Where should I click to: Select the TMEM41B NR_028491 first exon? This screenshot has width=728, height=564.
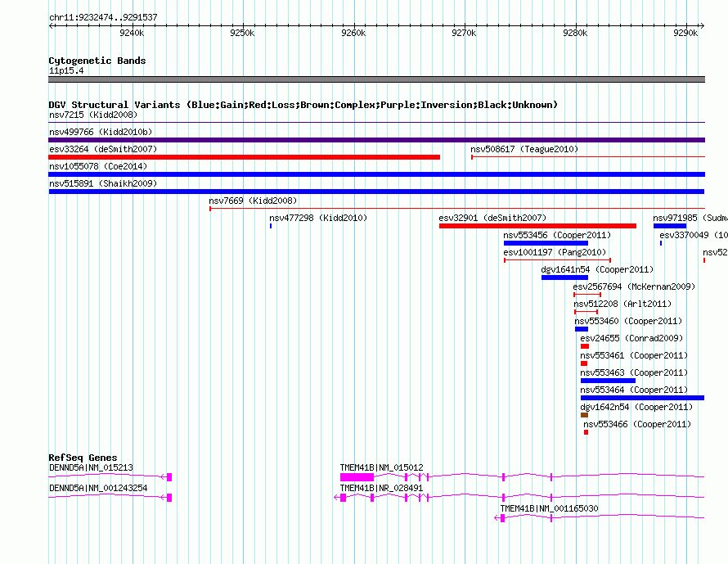pyautogui.click(x=343, y=498)
